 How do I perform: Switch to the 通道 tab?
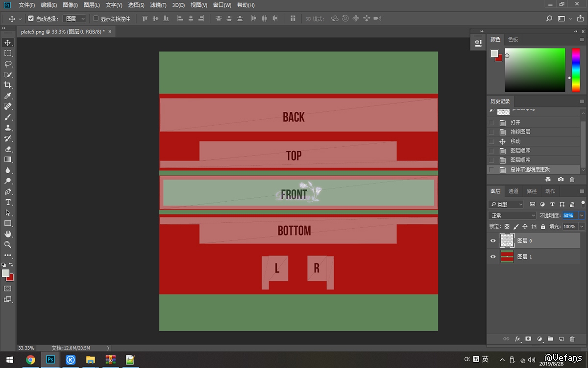point(513,191)
